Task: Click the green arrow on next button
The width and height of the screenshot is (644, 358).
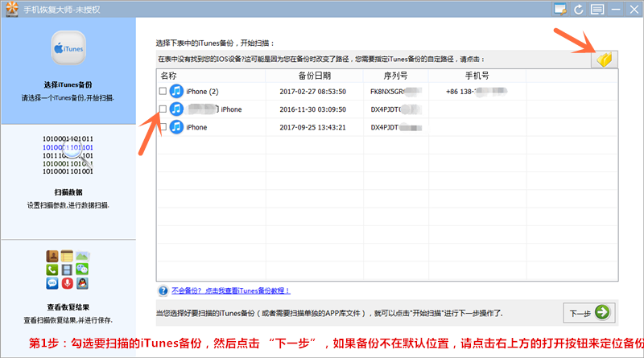Action: tap(602, 312)
